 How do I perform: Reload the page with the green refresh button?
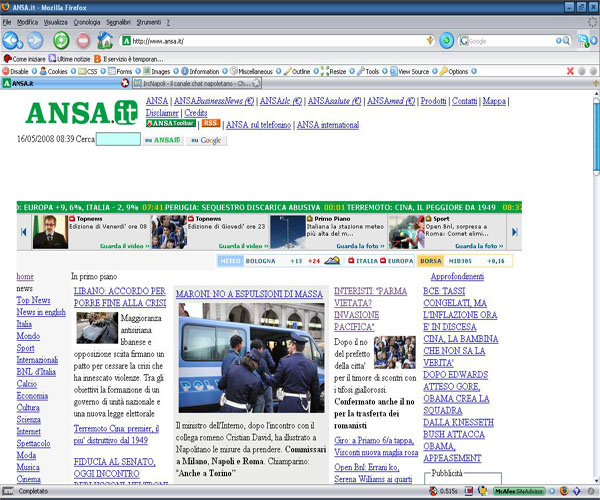[x=61, y=40]
